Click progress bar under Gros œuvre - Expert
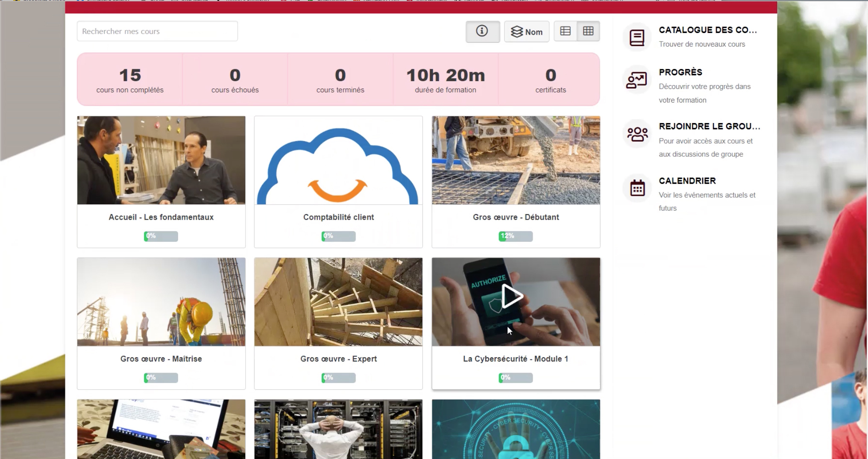 coord(338,378)
